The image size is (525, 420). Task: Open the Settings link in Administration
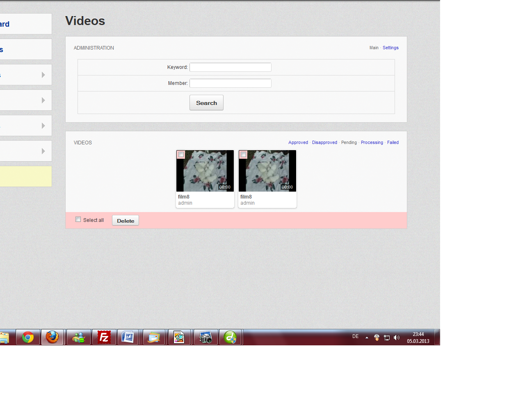coord(390,48)
